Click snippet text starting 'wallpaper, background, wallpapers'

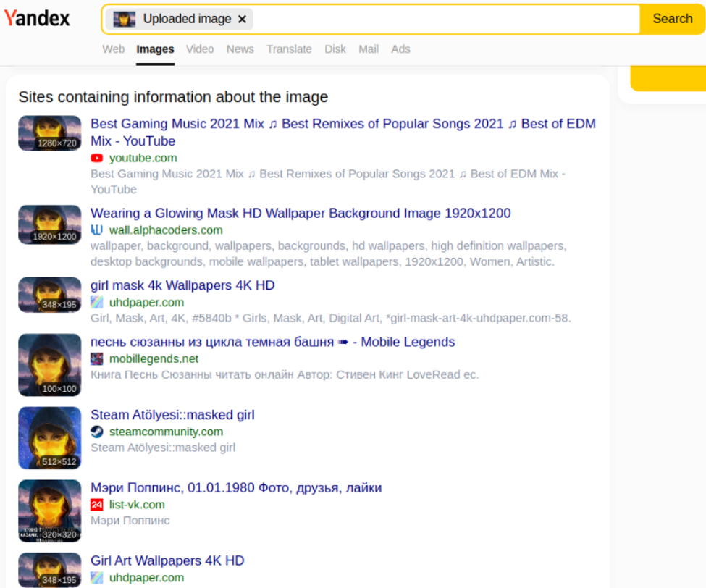[328, 254]
